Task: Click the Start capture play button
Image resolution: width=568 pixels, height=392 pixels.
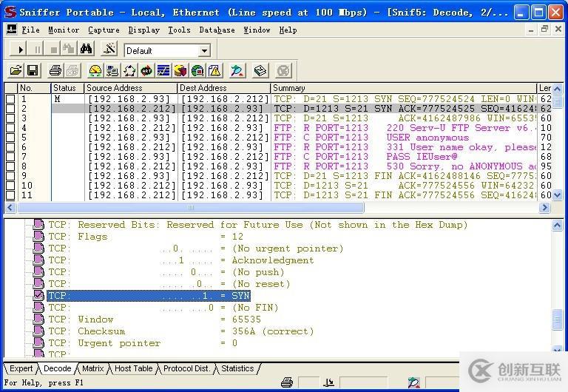Action: pos(20,50)
